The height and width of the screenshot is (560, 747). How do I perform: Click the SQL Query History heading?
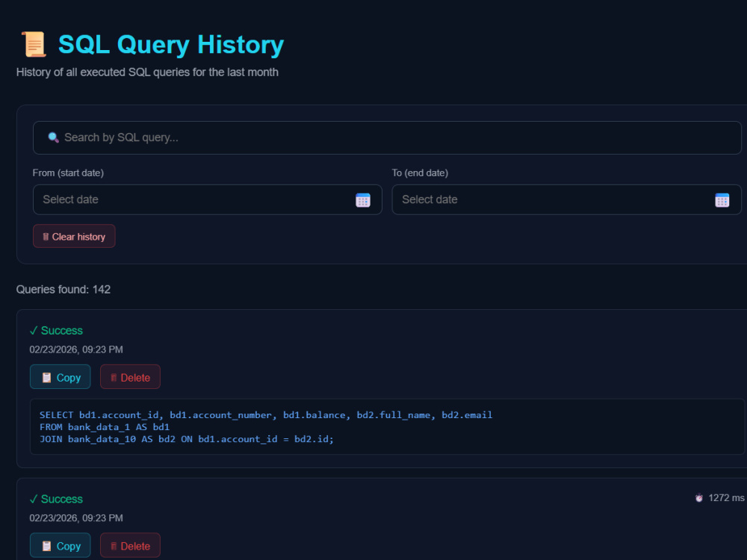point(171,45)
